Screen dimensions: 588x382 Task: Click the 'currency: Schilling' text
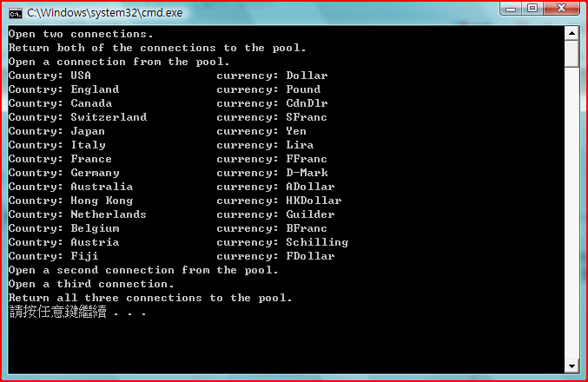282,242
